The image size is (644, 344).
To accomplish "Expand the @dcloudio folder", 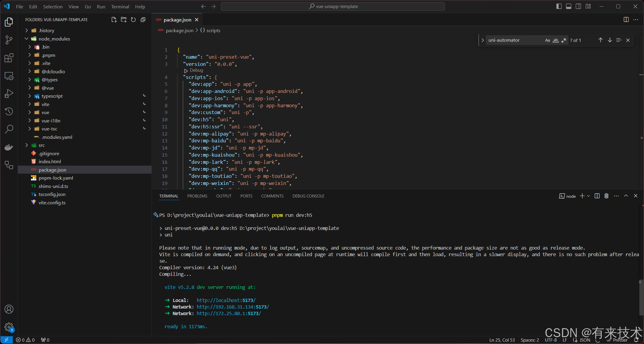I will point(29,71).
